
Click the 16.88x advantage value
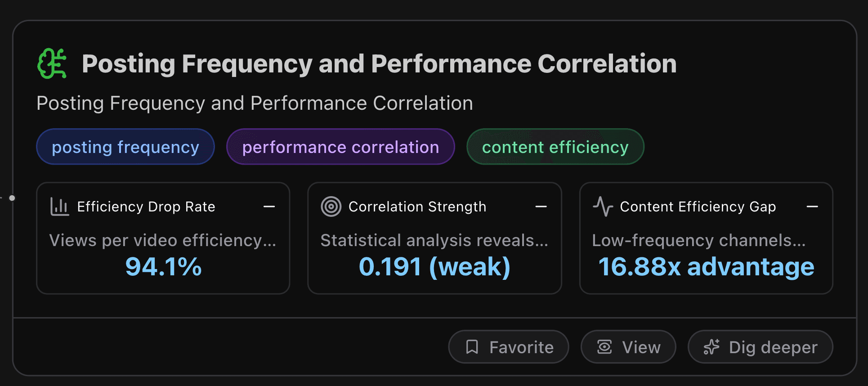(x=707, y=267)
